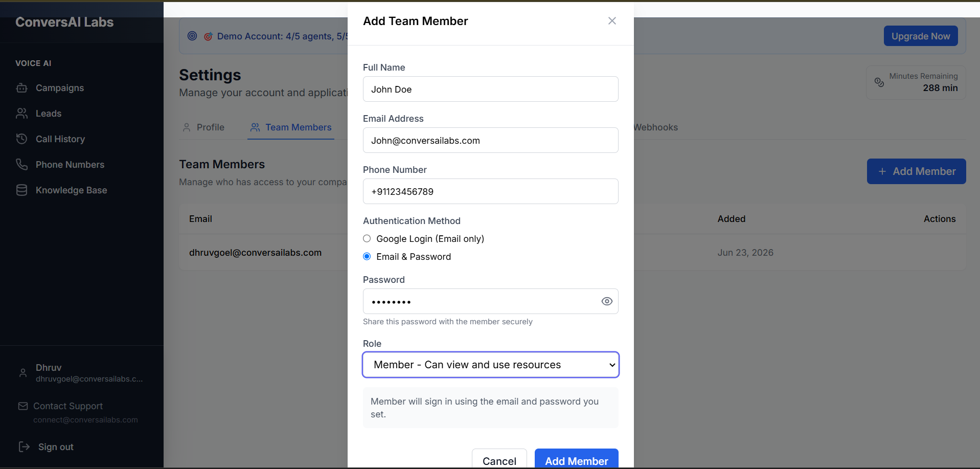Screen dimensions: 980x469
Task: Click the Actions column header
Action: (x=940, y=219)
